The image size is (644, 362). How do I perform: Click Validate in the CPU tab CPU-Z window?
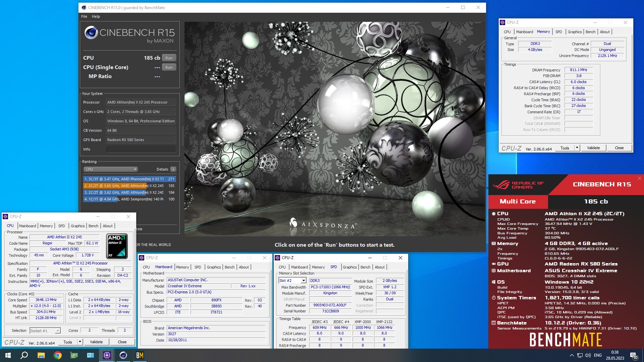click(x=96, y=342)
